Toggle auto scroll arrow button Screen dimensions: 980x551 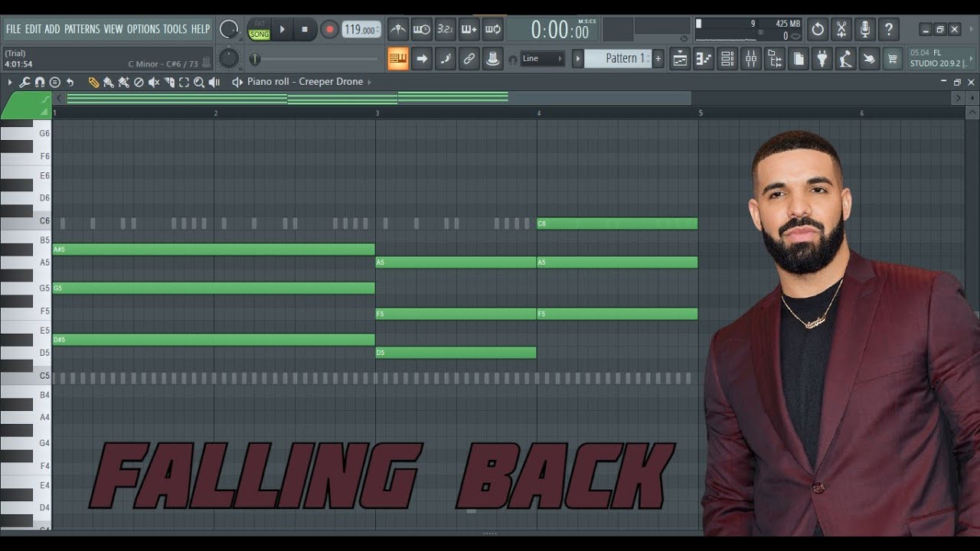pos(422,58)
